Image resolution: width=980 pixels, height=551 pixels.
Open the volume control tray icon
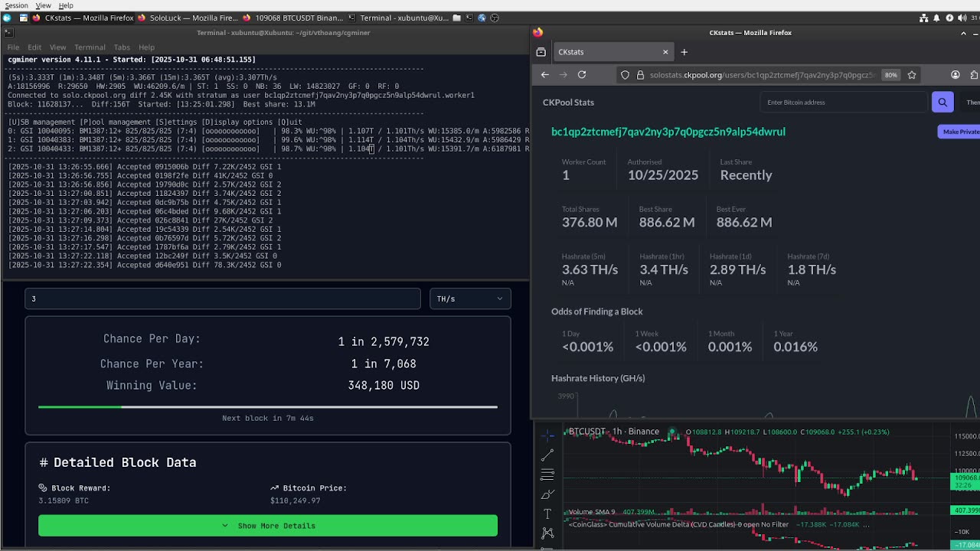pos(962,18)
